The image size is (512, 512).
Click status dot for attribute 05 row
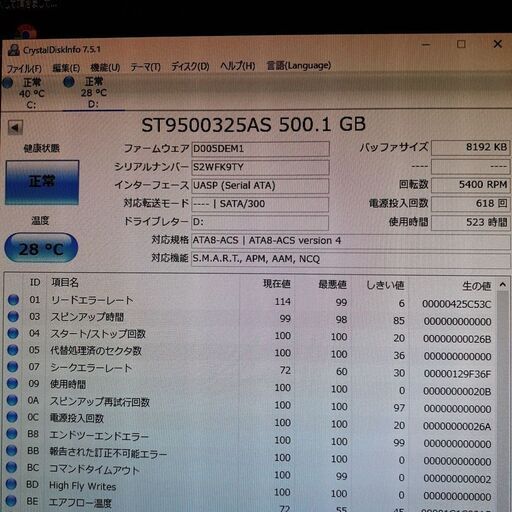pos(13,350)
